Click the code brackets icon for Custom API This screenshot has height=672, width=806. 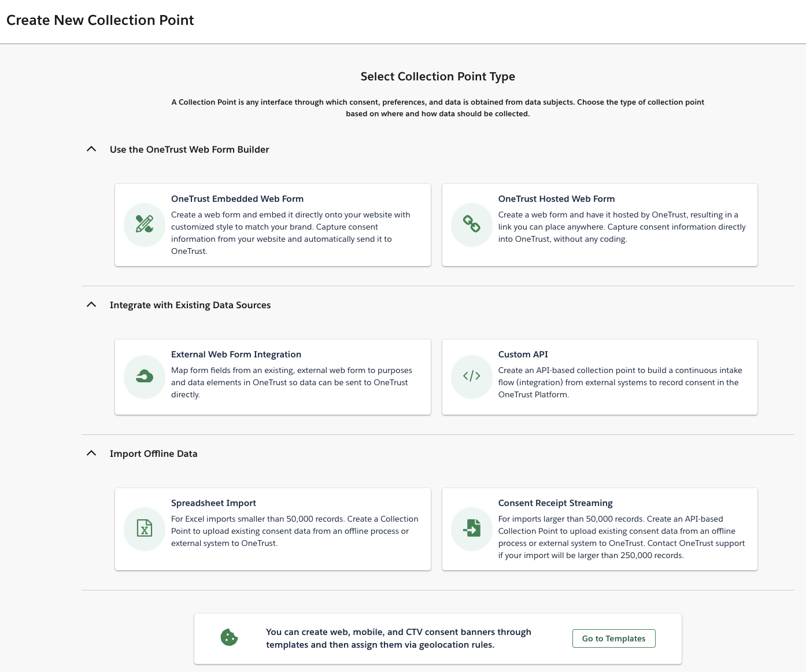click(471, 376)
